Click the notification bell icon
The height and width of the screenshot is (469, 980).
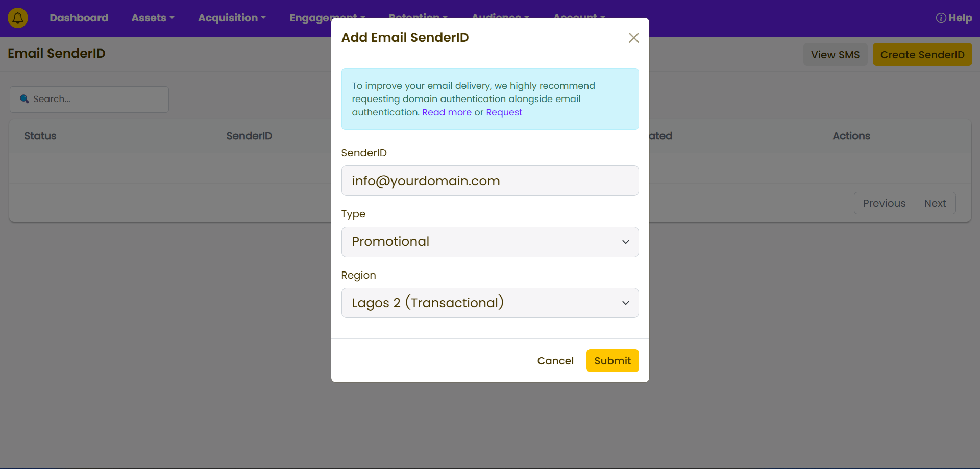pos(18,18)
